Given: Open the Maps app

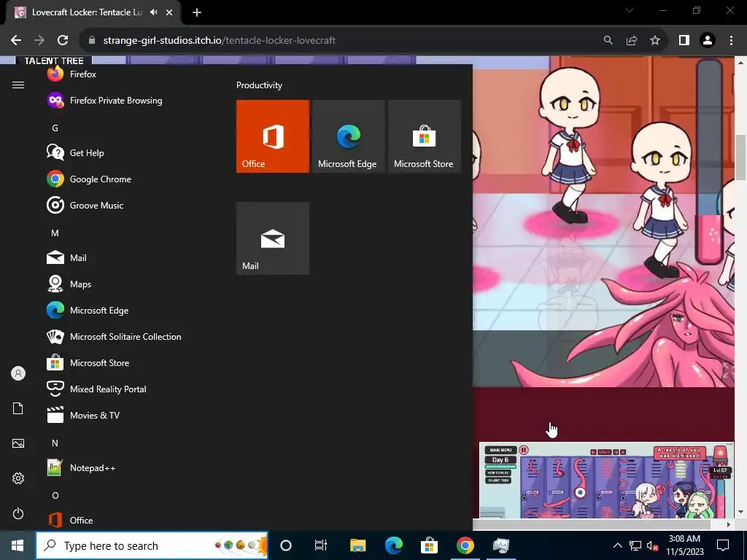Looking at the screenshot, I should point(69,284).
